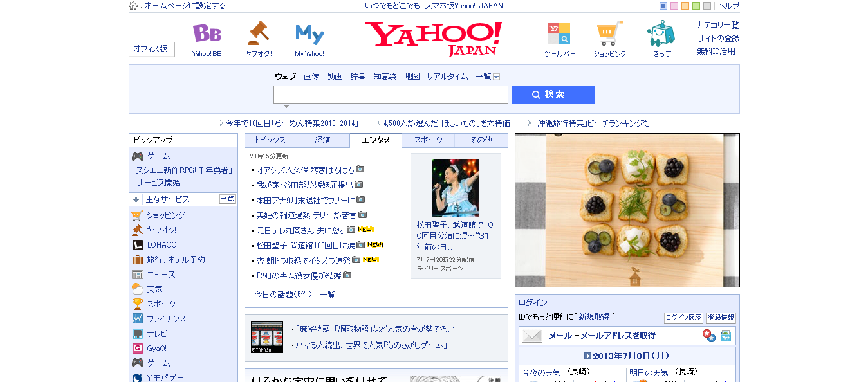Open the small triangle below the search box
The width and height of the screenshot is (868, 382).
(x=286, y=107)
